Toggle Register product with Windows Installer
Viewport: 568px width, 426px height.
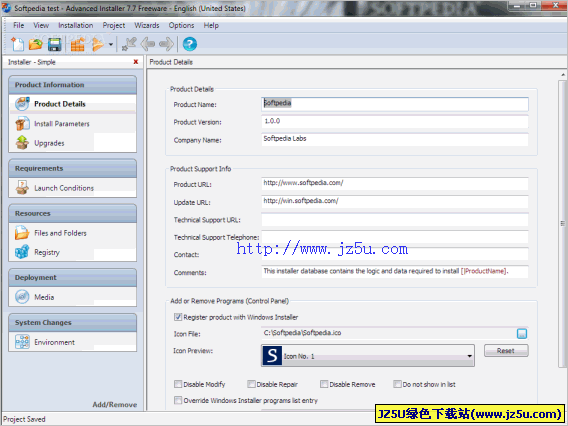point(178,317)
